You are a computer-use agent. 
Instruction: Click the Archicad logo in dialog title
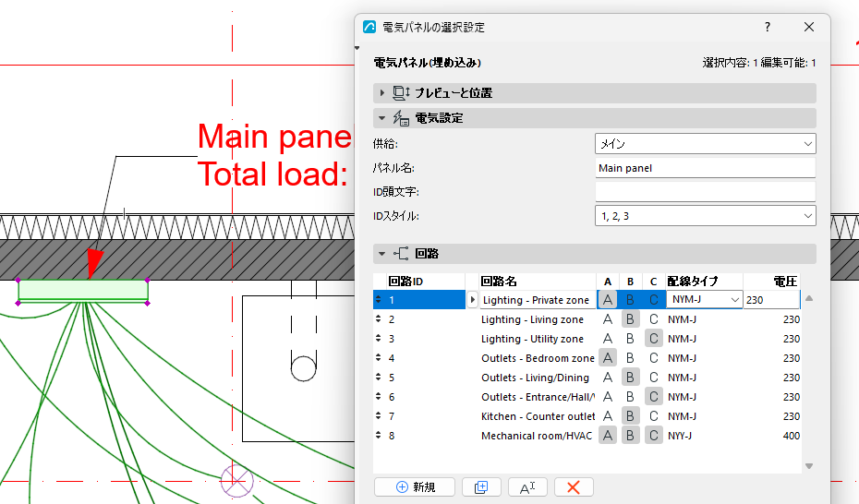pyautogui.click(x=369, y=27)
